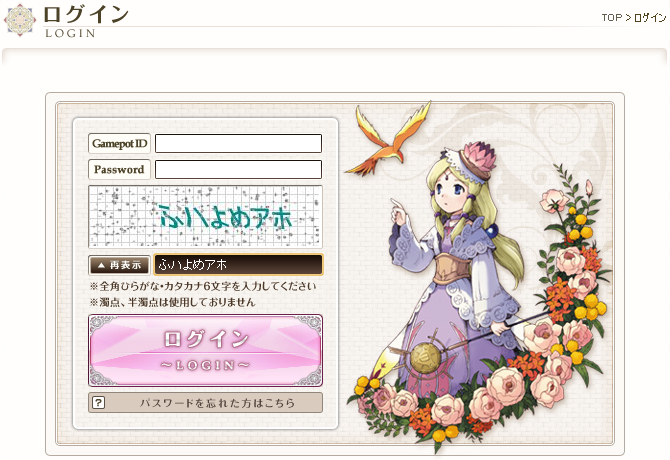The height and width of the screenshot is (460, 670).
Task: Click the ログイン LOGIN page heading
Action: click(86, 21)
